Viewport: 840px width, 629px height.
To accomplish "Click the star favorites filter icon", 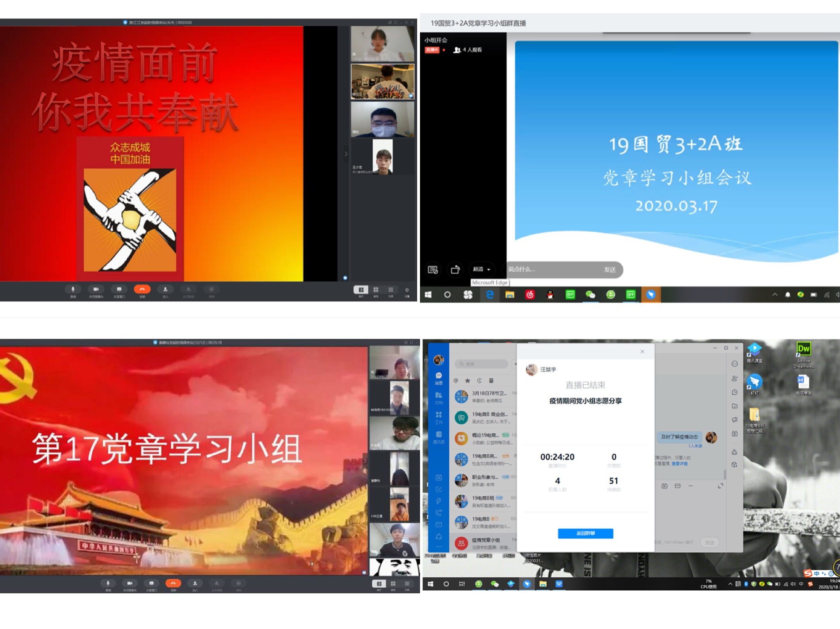I will tap(468, 381).
